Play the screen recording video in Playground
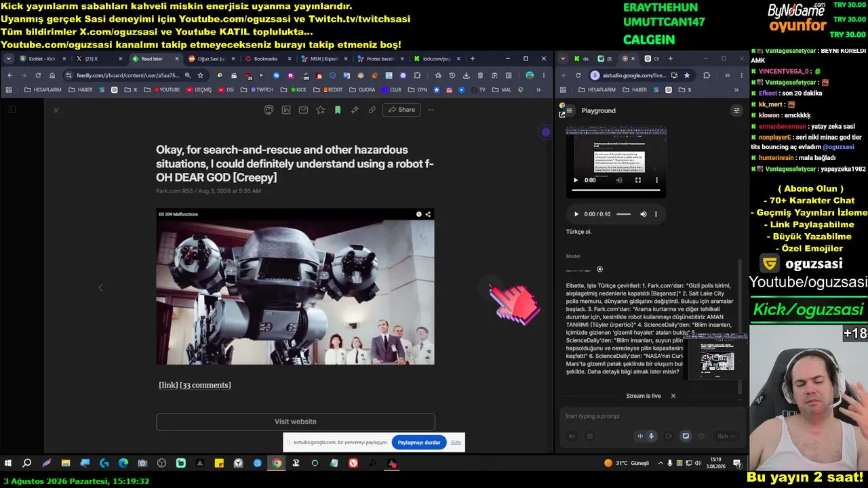868x488 pixels. 576,180
